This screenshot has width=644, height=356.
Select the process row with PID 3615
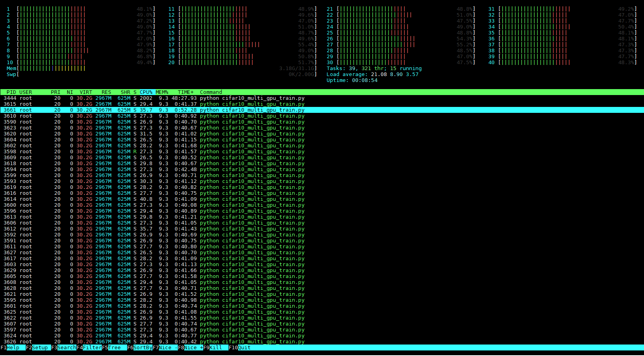tap(322, 104)
